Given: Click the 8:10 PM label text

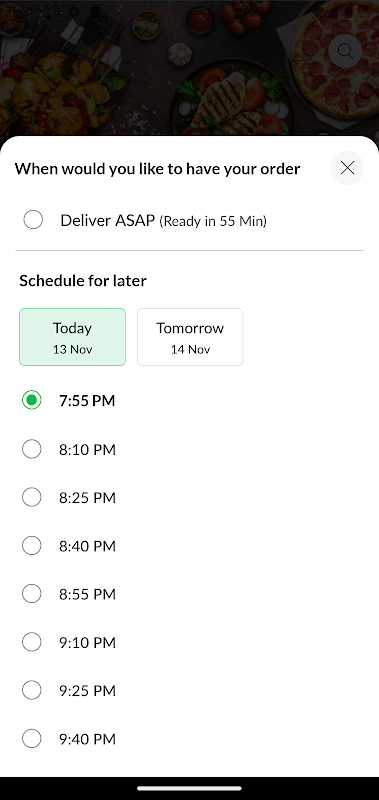Looking at the screenshot, I should click(x=87, y=449).
